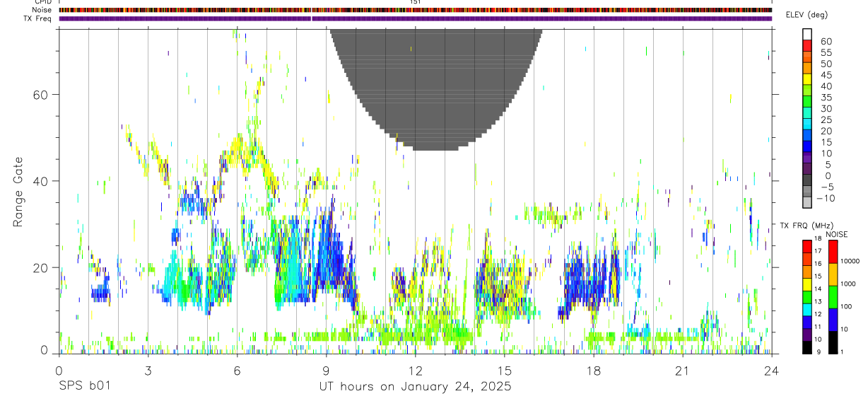
Task: Select the green 30–35 degree elevation swatch
Action: pyautogui.click(x=807, y=103)
